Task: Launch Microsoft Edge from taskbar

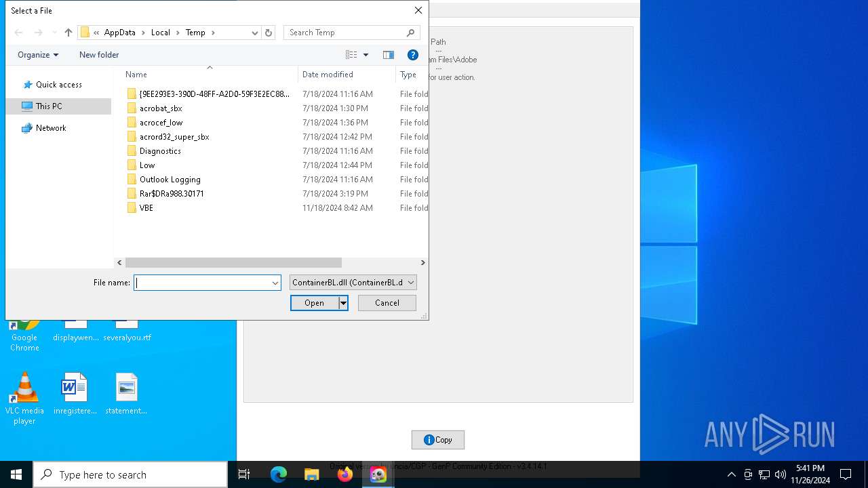Action: tap(279, 474)
